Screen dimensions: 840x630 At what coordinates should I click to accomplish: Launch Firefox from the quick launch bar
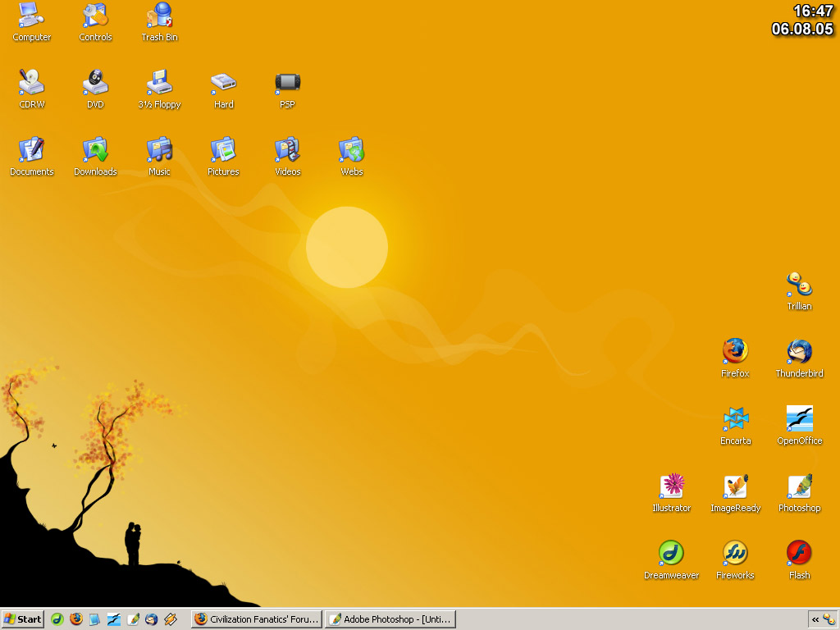pos(76,619)
